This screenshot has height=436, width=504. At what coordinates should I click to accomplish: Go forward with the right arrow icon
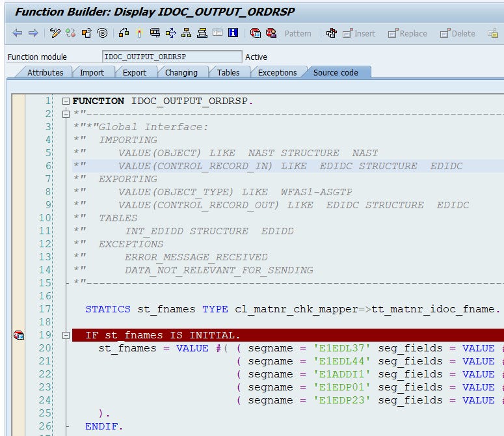(33, 33)
